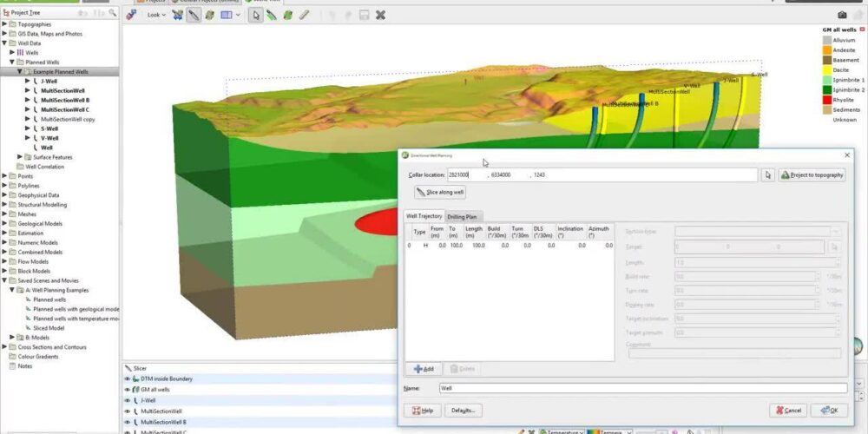Collapse the Well Data folder
868x434 pixels.
[x=5, y=43]
